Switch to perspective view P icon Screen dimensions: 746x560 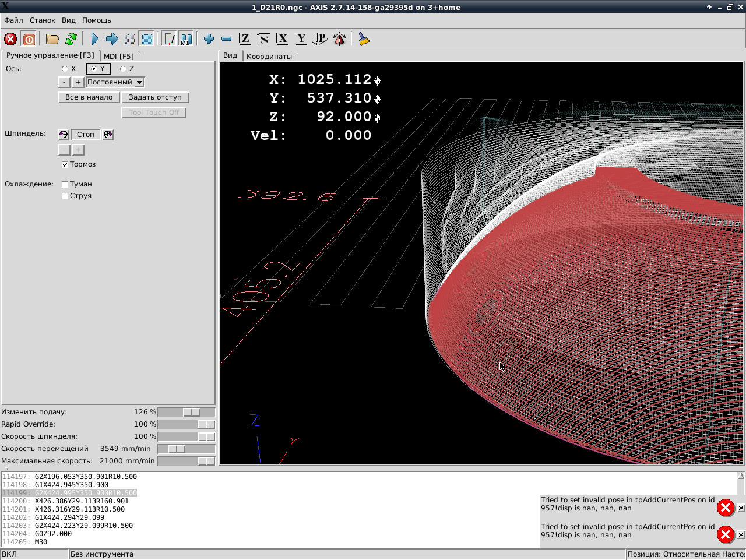pos(320,39)
